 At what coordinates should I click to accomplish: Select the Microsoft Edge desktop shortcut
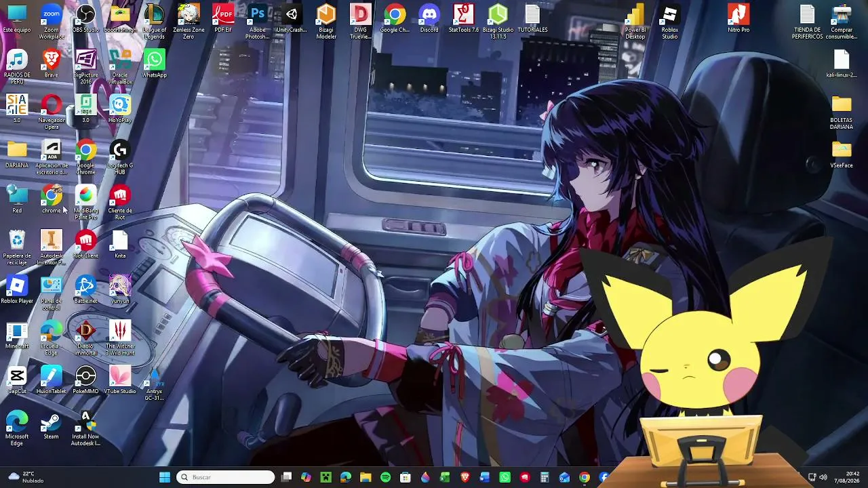pyautogui.click(x=17, y=429)
